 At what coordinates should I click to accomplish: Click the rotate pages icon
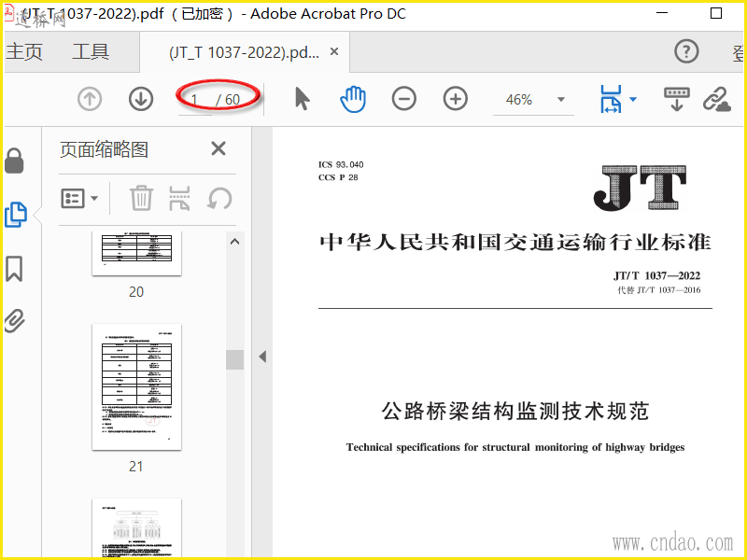(219, 199)
